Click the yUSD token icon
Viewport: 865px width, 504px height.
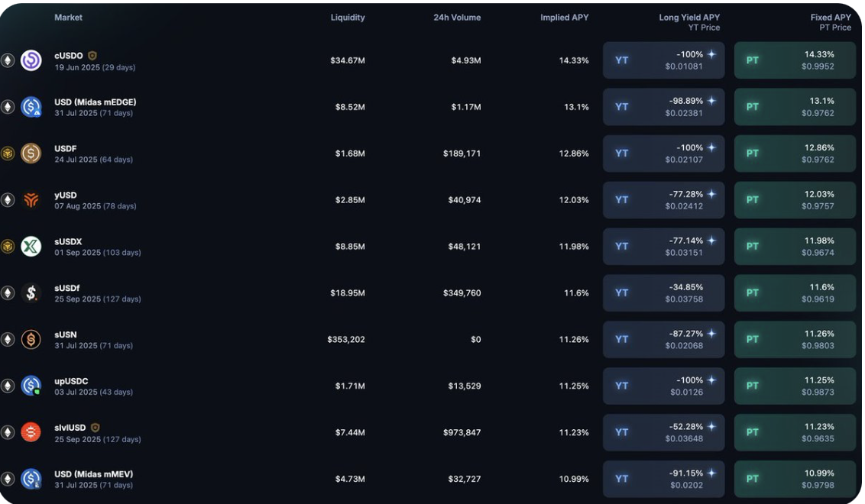tap(31, 200)
